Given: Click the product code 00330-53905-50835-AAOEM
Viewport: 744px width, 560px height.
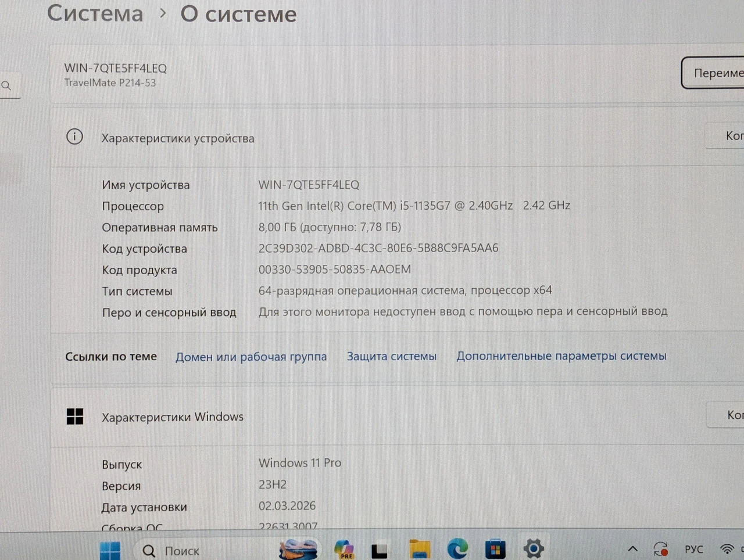Looking at the screenshot, I should tap(335, 270).
